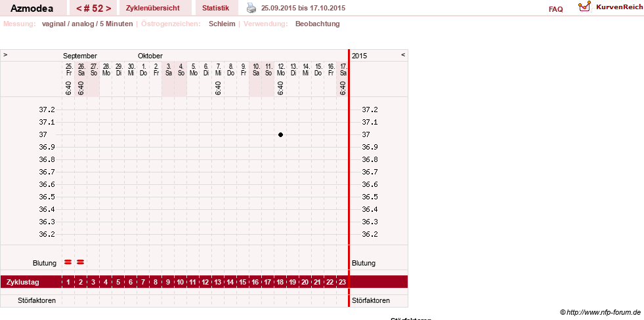
Task: Click the bleeding mark on cycle day 2
Action: pos(81,262)
